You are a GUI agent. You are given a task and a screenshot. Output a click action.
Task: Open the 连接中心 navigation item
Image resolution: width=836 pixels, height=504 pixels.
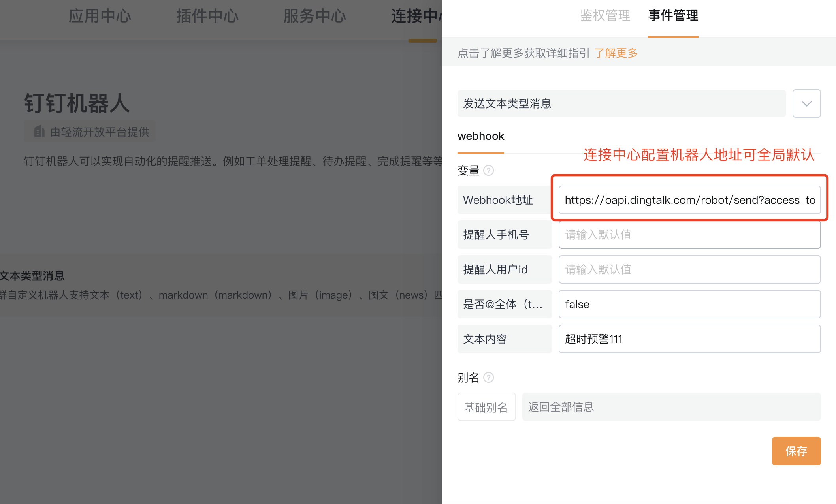[x=416, y=16]
